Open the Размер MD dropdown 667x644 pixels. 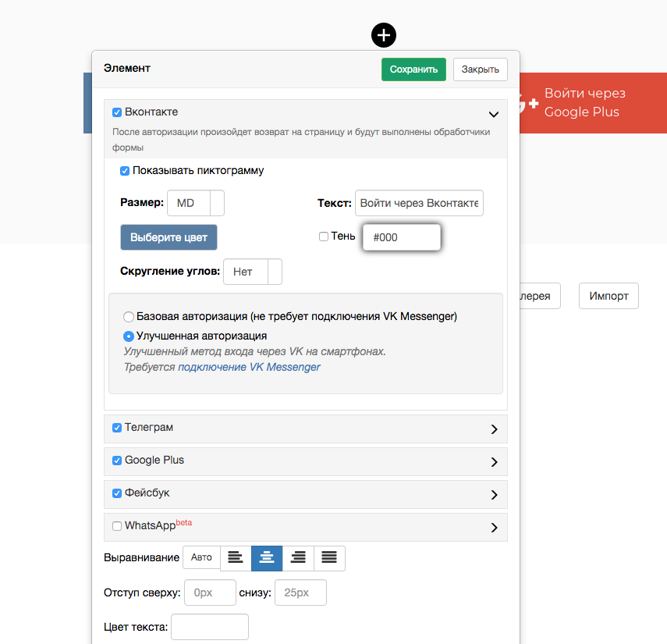(196, 203)
